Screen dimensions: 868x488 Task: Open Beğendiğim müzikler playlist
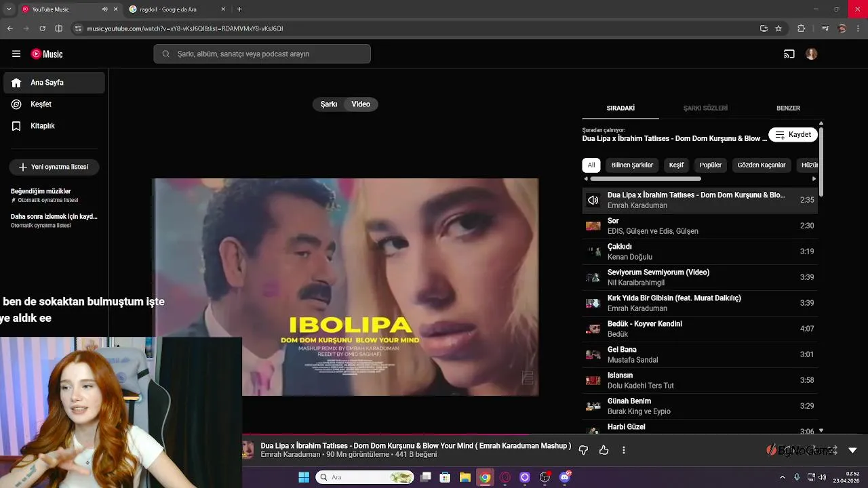pyautogui.click(x=54, y=195)
